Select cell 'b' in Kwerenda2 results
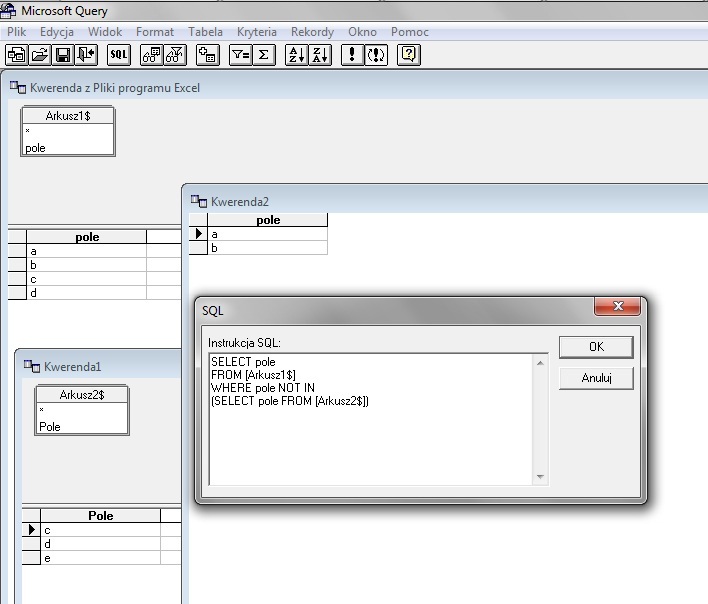The height and width of the screenshot is (604, 708). 267,247
